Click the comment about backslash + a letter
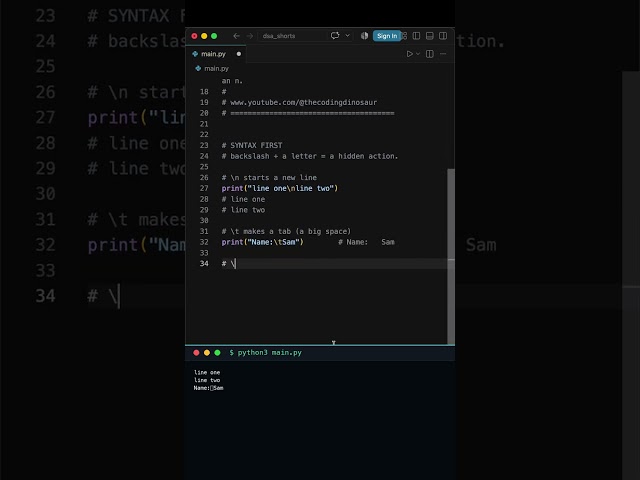Viewport: 640px width, 480px height. tap(310, 156)
